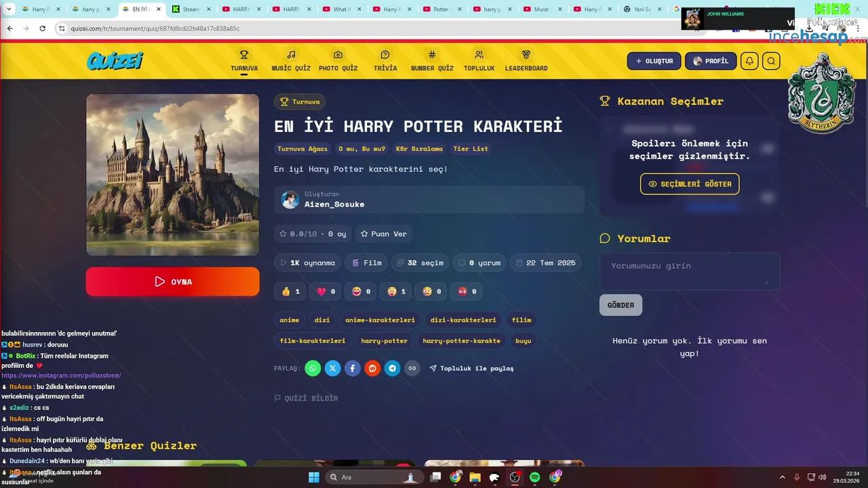Click the comment input field
Viewport: 868px width, 488px height.
[690, 271]
